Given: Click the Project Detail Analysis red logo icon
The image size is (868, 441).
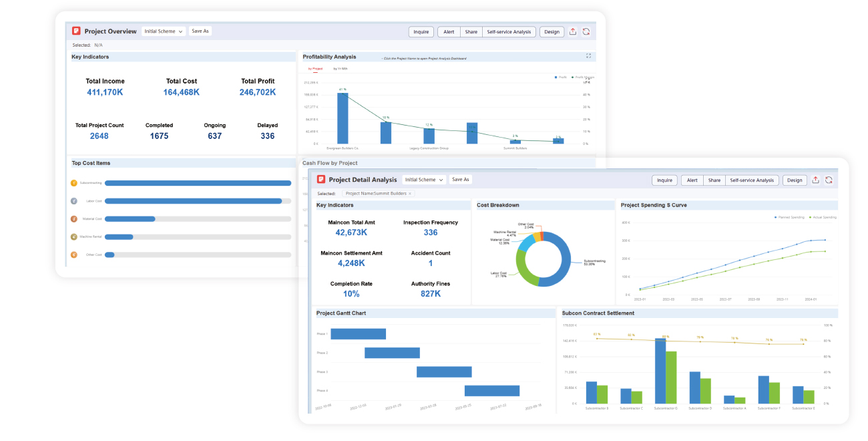Looking at the screenshot, I should [x=321, y=179].
